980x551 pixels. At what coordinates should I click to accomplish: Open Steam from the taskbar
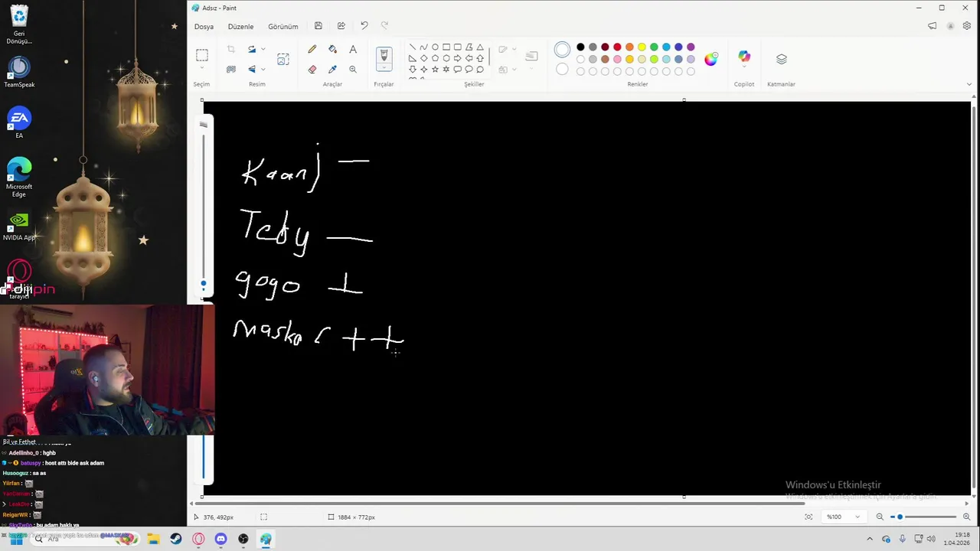pos(176,539)
